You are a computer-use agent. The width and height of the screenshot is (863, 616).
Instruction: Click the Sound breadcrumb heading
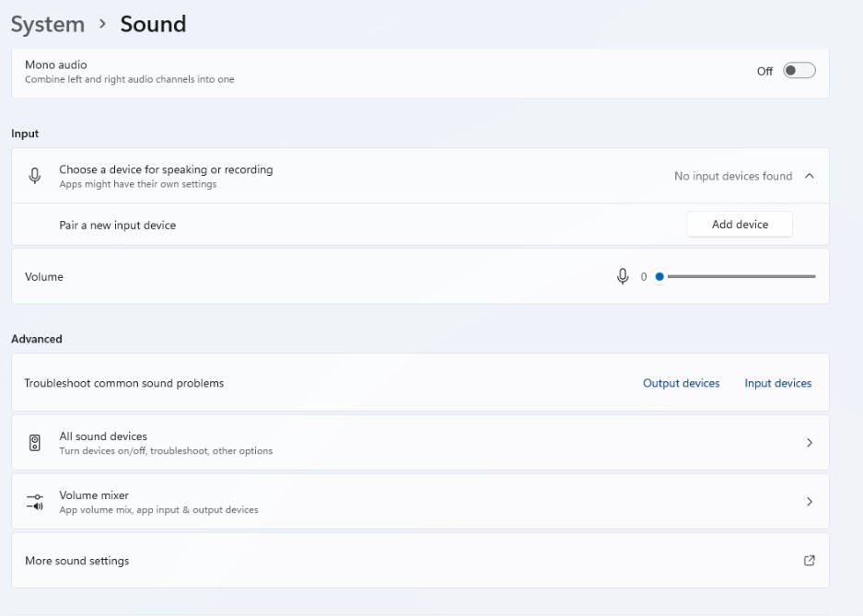pyautogui.click(x=153, y=24)
